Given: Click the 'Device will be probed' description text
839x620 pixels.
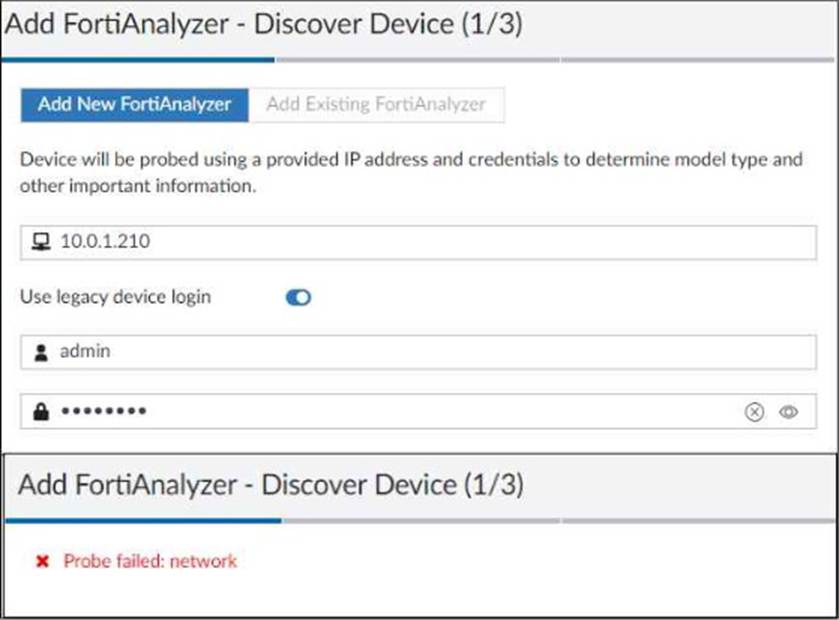Looking at the screenshot, I should [411, 172].
